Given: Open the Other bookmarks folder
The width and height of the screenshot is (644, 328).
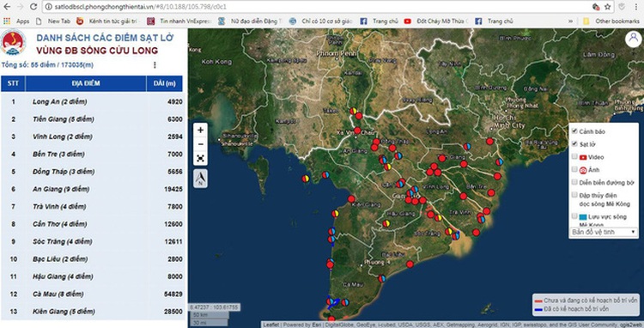Looking at the screenshot, I should pos(611,21).
